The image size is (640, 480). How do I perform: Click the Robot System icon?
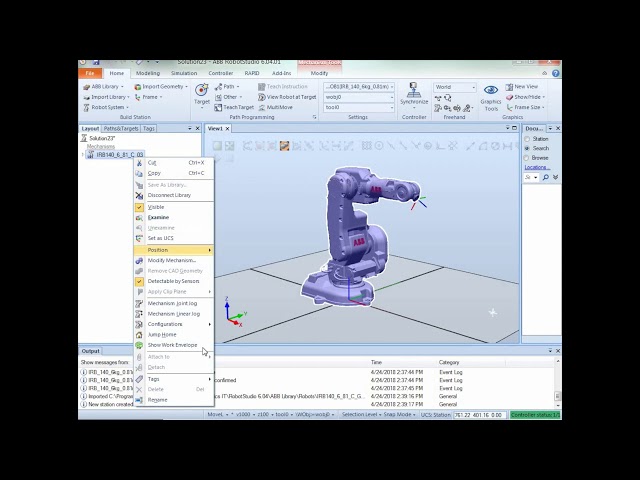click(x=86, y=107)
